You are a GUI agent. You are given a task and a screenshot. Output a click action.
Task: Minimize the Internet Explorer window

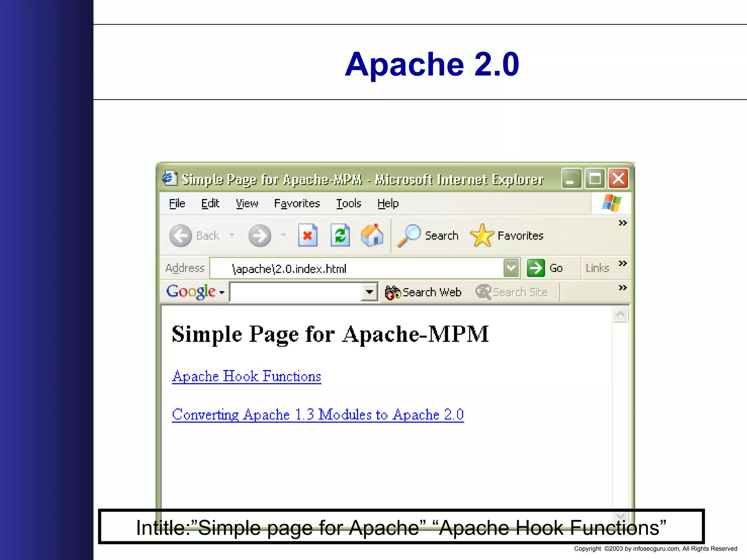(572, 178)
